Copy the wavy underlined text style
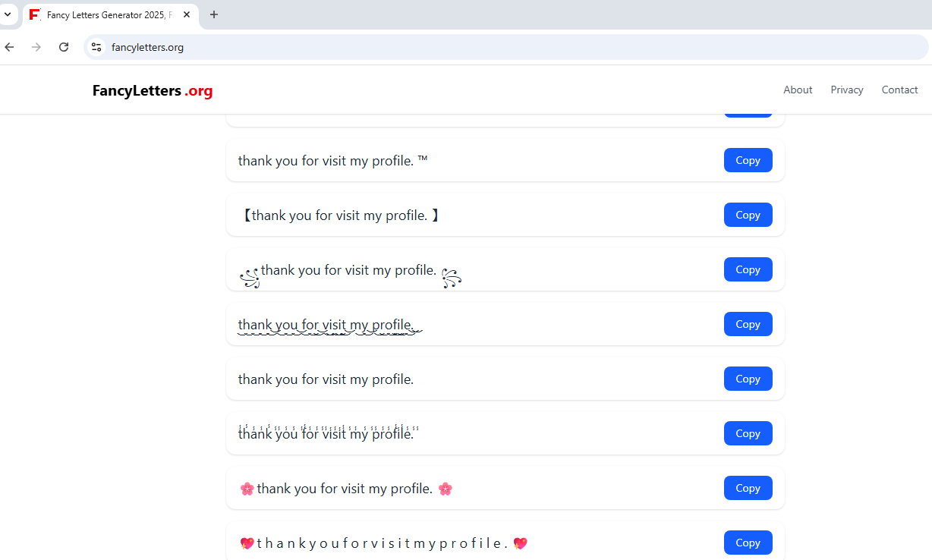This screenshot has height=560, width=932. (x=748, y=324)
